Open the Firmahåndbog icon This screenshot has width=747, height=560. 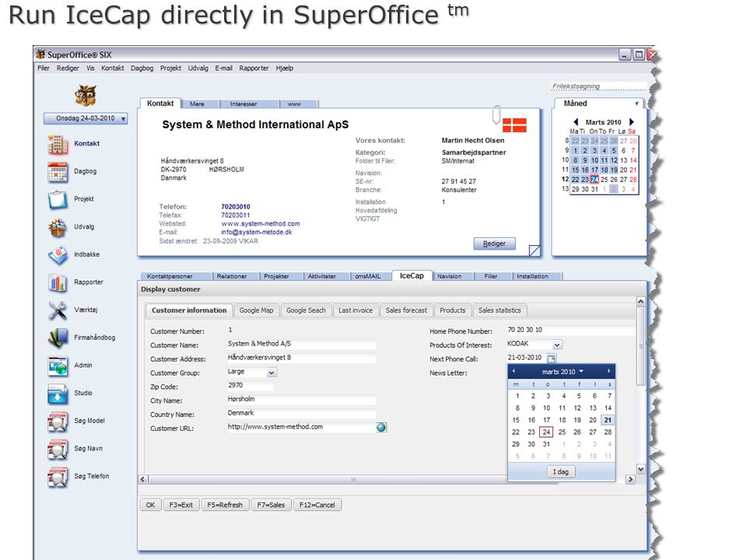(58, 338)
